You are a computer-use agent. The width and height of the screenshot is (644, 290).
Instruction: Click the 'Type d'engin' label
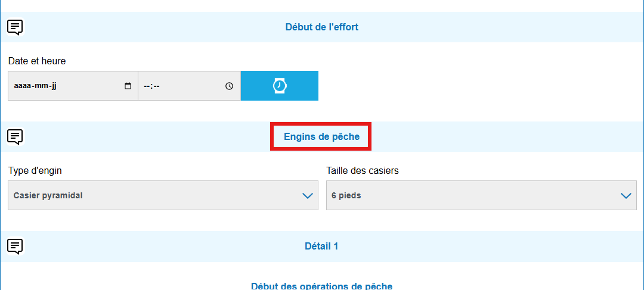35,170
